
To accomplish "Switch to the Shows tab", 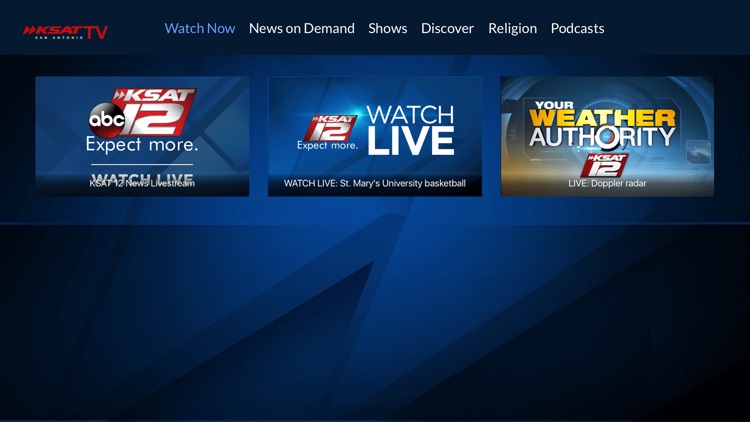I will click(x=387, y=28).
